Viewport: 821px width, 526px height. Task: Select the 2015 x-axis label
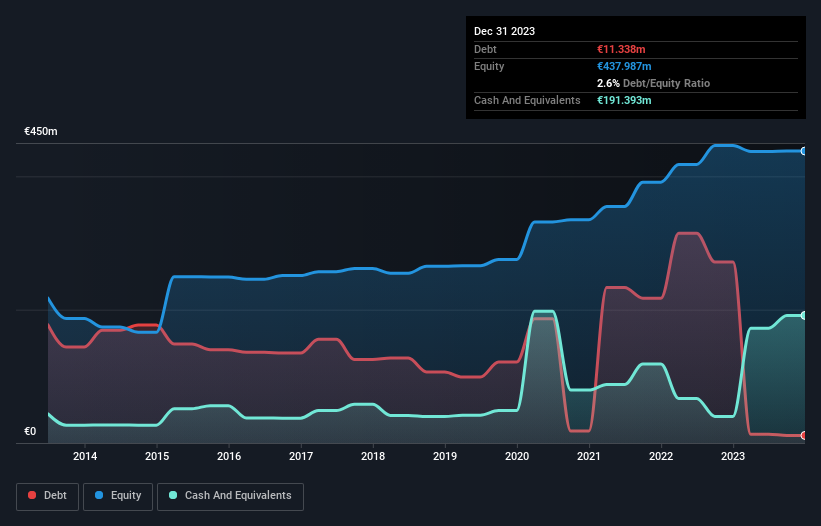[157, 456]
